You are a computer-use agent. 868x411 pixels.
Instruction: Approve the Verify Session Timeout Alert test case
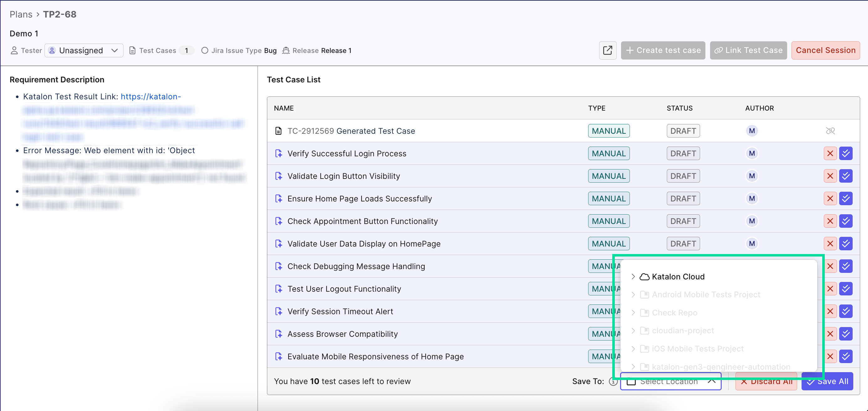click(x=846, y=311)
